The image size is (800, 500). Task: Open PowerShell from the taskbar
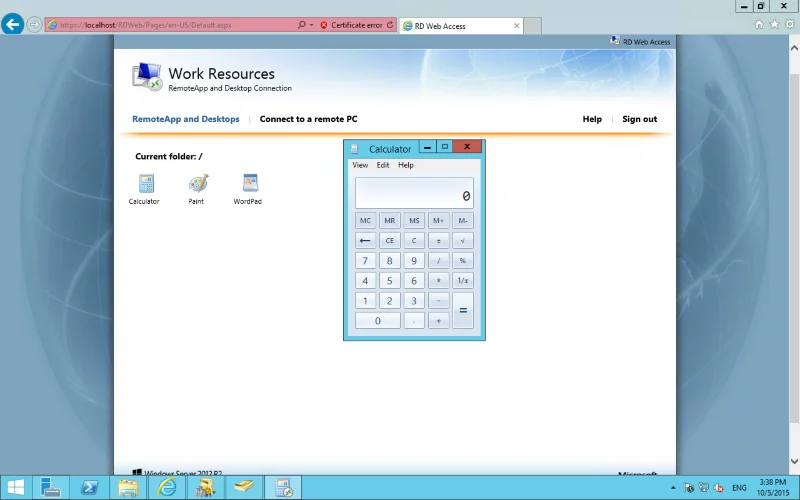pos(89,487)
